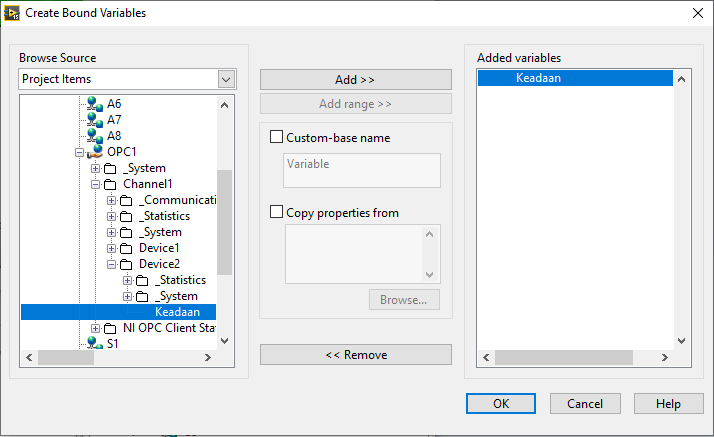The width and height of the screenshot is (714, 437).
Task: Expand the _Communications folder node
Action: (x=111, y=200)
